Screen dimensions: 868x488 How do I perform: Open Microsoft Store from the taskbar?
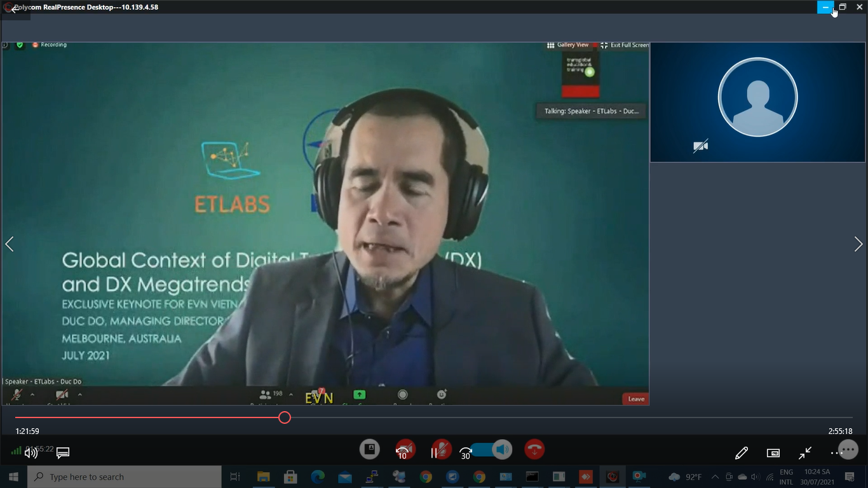pyautogui.click(x=290, y=477)
